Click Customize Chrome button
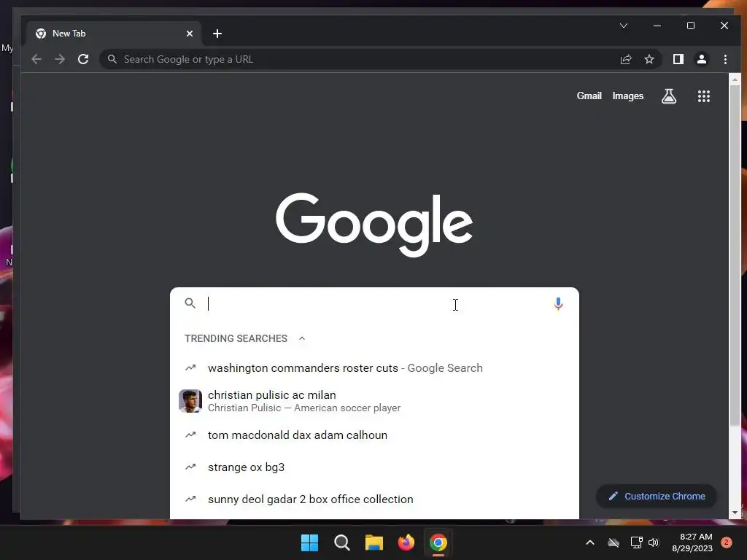This screenshot has height=560, width=747. tap(657, 496)
